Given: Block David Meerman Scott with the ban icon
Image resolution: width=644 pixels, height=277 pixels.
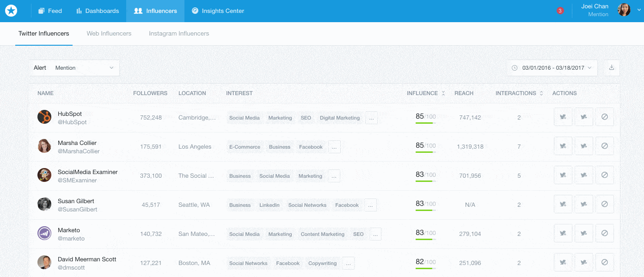Looking at the screenshot, I should tap(604, 262).
